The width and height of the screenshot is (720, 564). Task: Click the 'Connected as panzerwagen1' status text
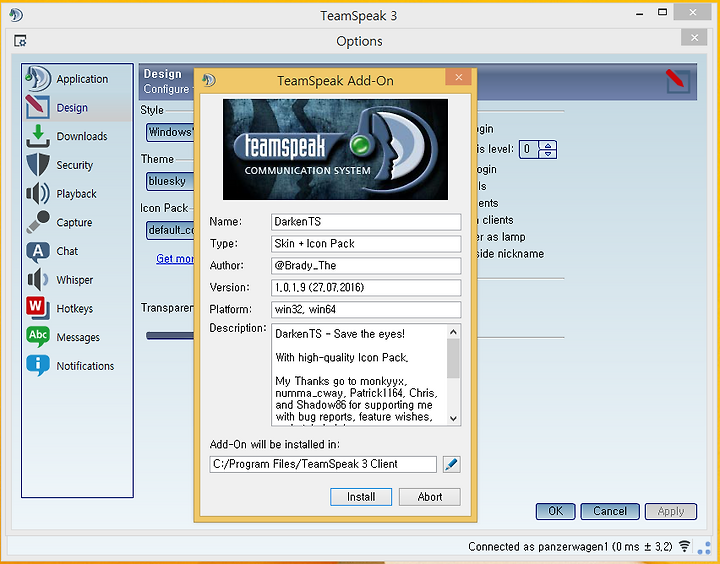(x=570, y=547)
